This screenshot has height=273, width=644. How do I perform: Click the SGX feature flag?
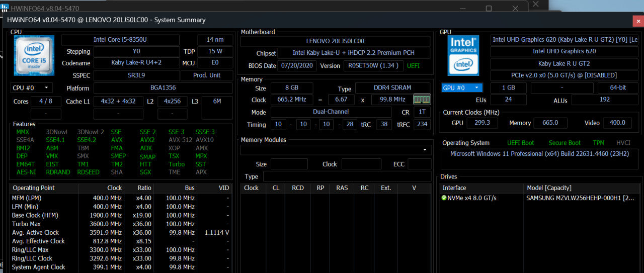145,172
